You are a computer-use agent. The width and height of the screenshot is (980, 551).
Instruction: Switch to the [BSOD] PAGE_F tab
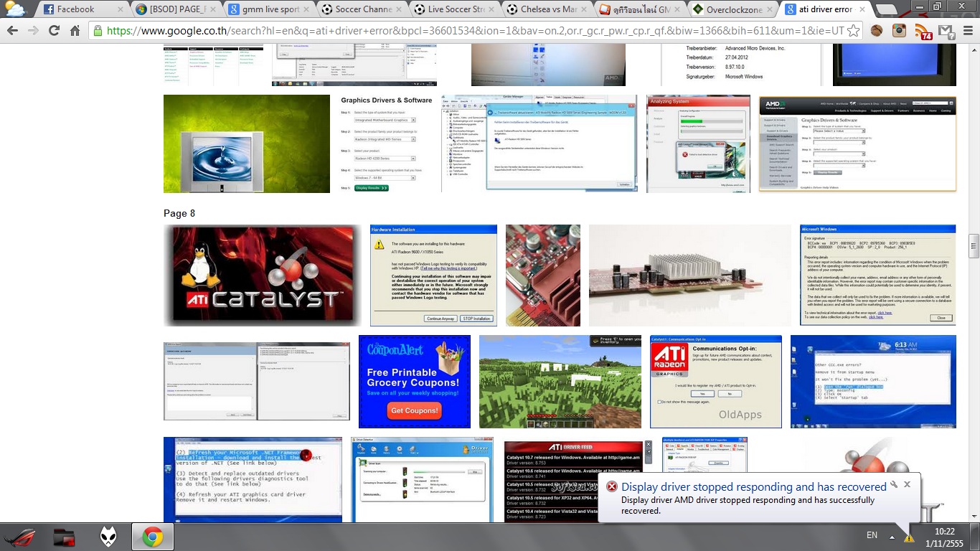(175, 9)
